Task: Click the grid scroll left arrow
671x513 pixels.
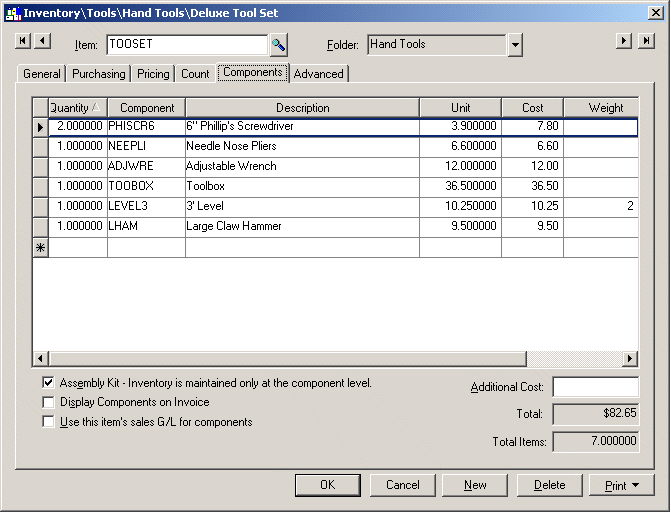Action: coord(41,359)
